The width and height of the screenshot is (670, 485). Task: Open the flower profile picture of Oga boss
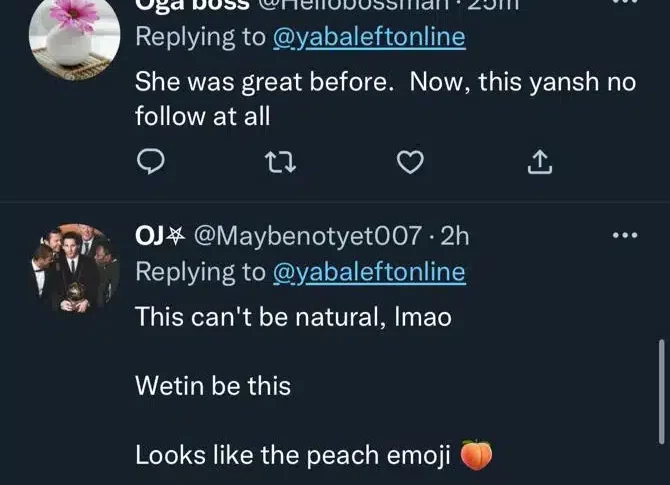68,37
